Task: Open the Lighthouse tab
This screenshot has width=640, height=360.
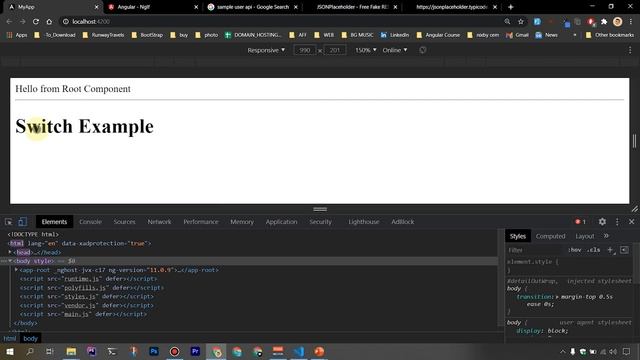Action: tap(364, 222)
